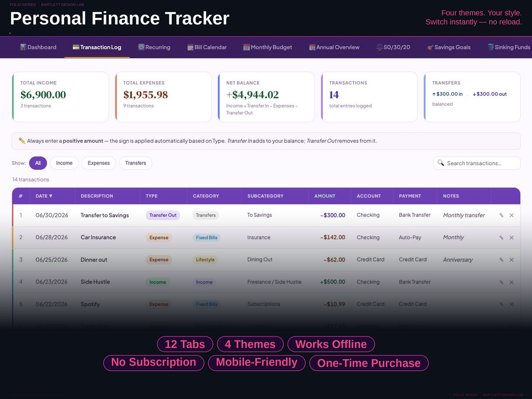Click the edit pencil icon on Spotify row

[501, 304]
